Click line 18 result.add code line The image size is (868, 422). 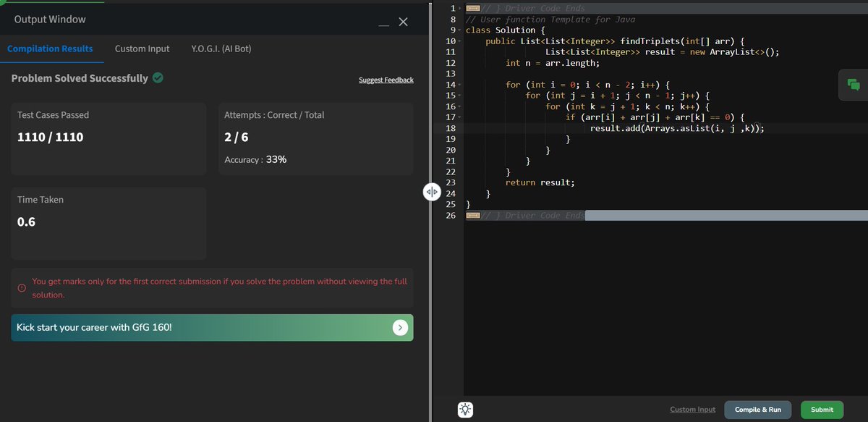point(677,128)
